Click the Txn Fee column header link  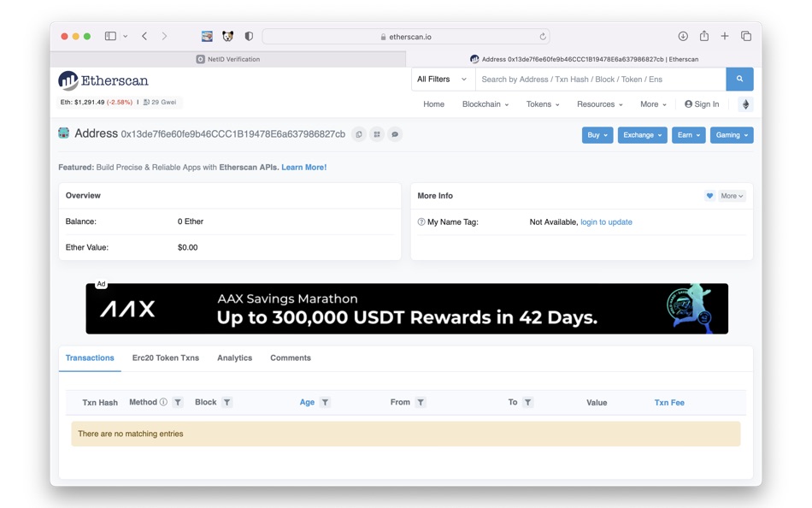tap(669, 402)
